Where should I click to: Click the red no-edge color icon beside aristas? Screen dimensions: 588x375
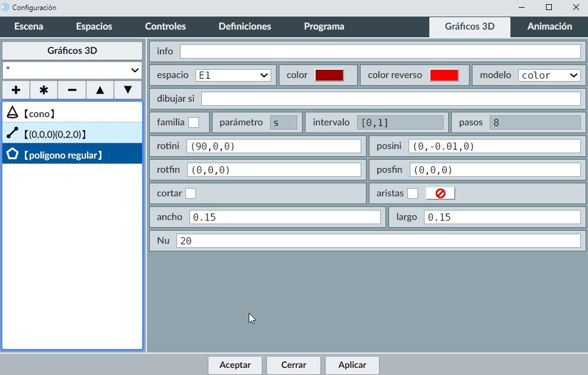pos(440,193)
